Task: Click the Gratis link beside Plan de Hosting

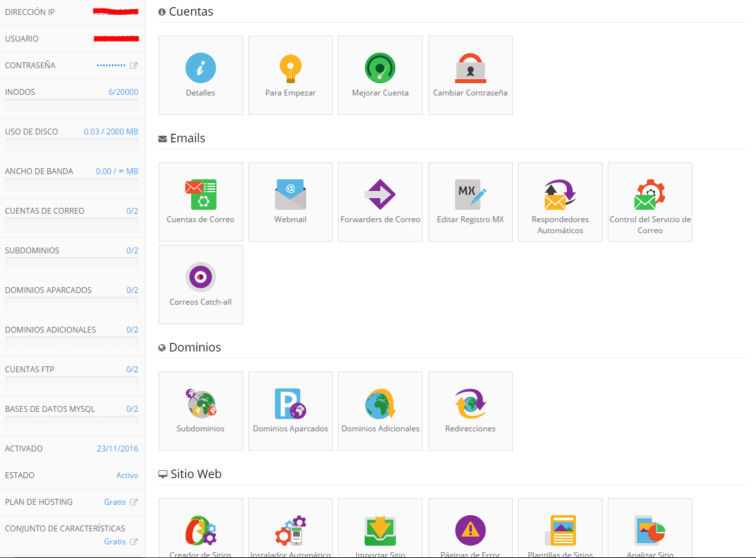Action: pyautogui.click(x=115, y=502)
